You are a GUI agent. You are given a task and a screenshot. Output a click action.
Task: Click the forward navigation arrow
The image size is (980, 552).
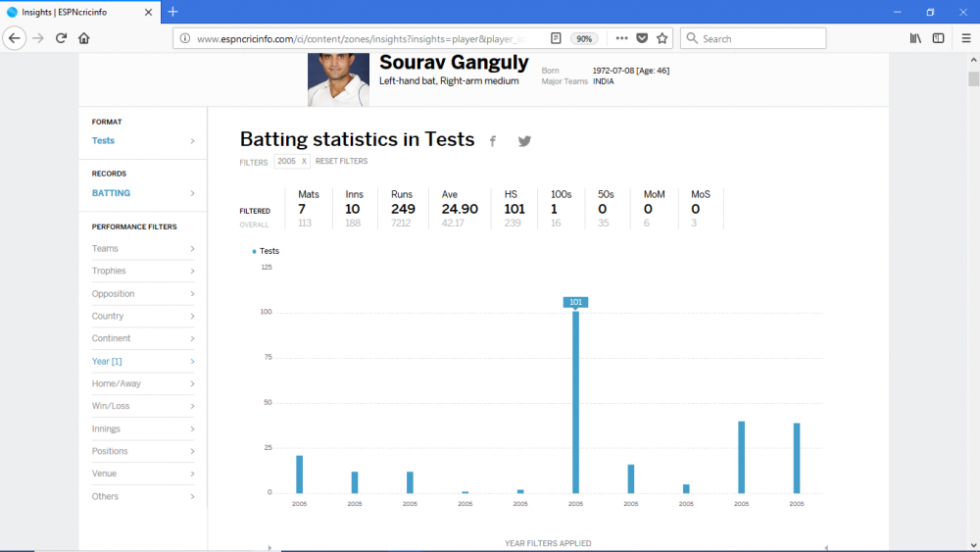point(38,38)
